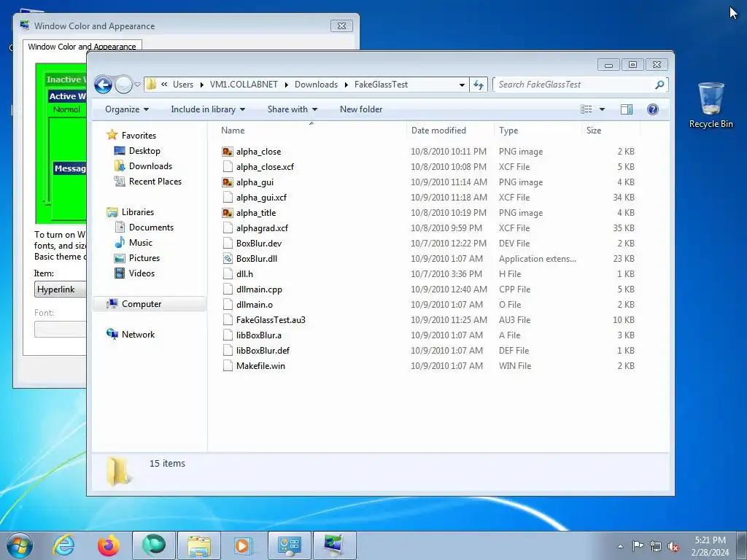The image size is (747, 560).
Task: Select the BoxBlur.dev file
Action: click(x=259, y=244)
